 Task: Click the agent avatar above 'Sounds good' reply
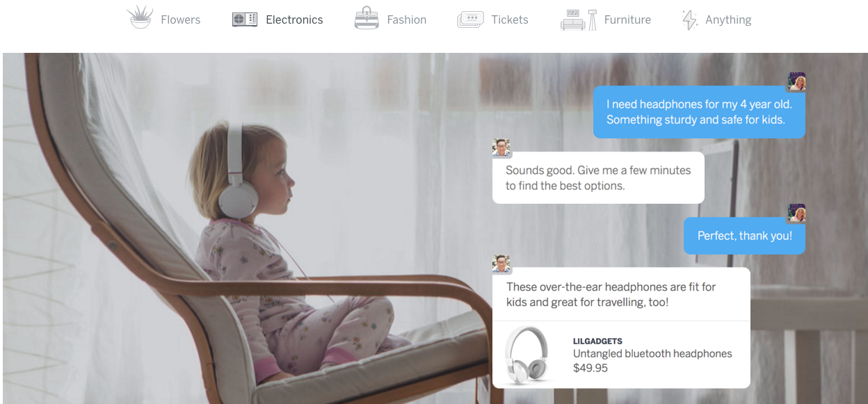tap(501, 147)
